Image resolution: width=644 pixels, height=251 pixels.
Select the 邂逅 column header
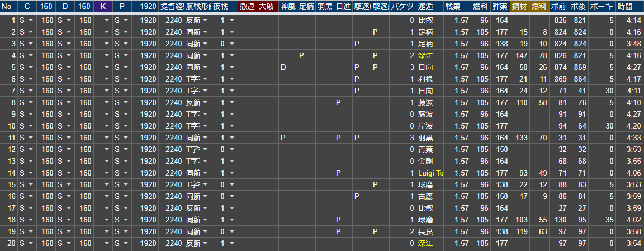pyautogui.click(x=429, y=6)
